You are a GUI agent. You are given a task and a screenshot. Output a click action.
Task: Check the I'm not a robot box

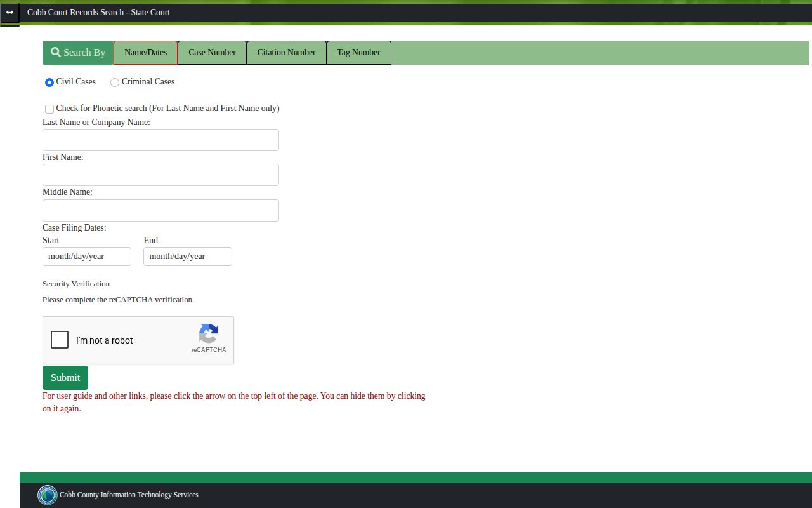point(60,340)
